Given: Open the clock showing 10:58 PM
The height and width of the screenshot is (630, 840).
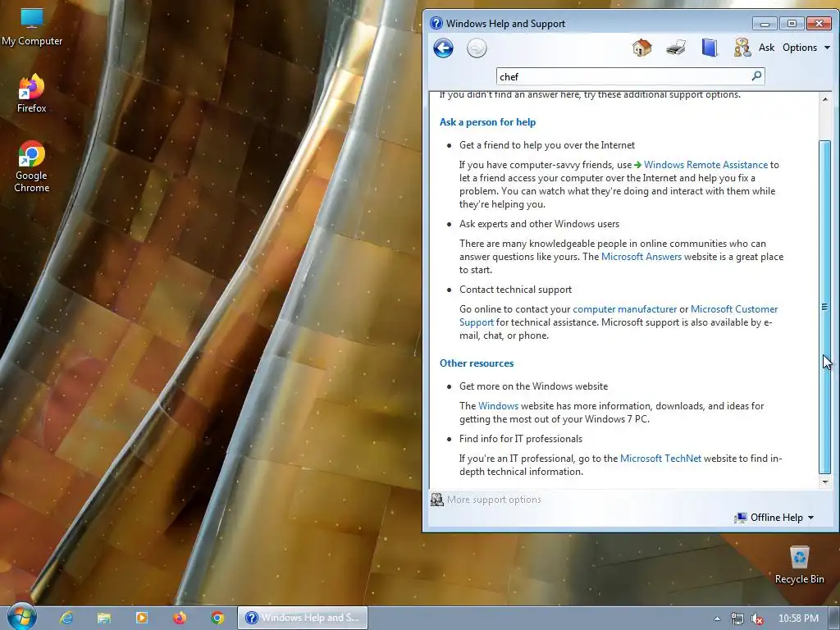Looking at the screenshot, I should coord(798,619).
